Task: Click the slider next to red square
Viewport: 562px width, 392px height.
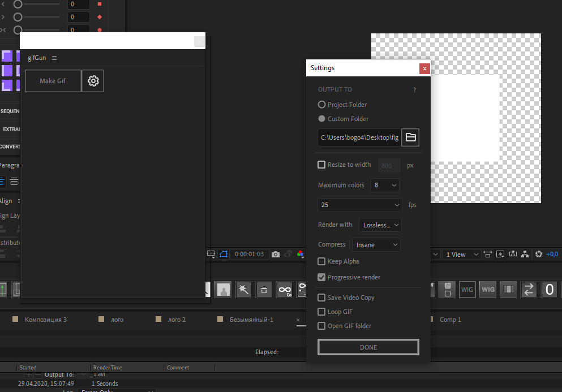Action: (36, 4)
